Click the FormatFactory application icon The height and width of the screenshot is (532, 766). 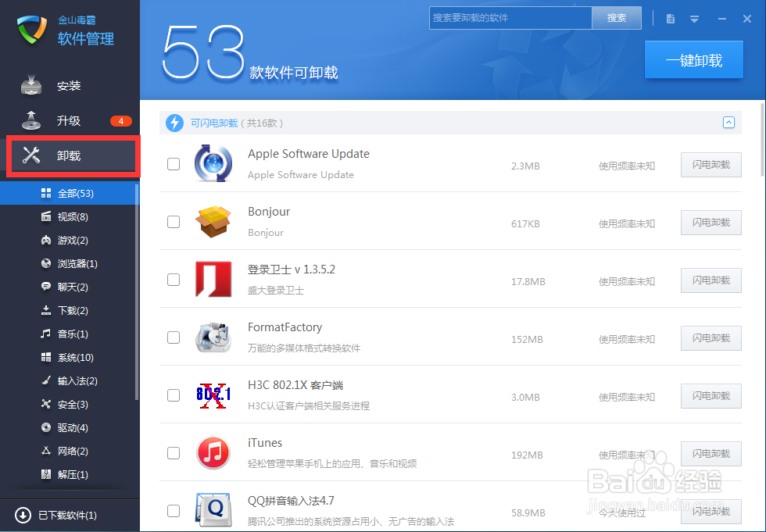coord(213,337)
